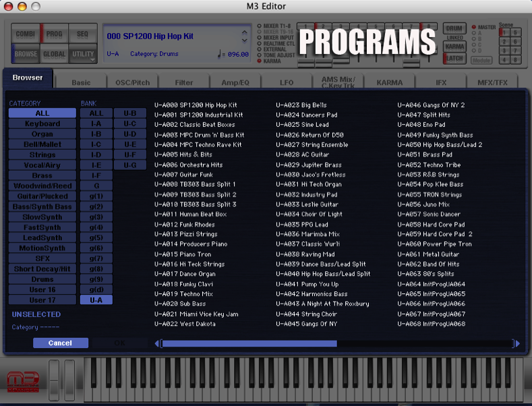Click the left scroll arrow of the program list
This screenshot has height=406, width=532.
tap(157, 344)
